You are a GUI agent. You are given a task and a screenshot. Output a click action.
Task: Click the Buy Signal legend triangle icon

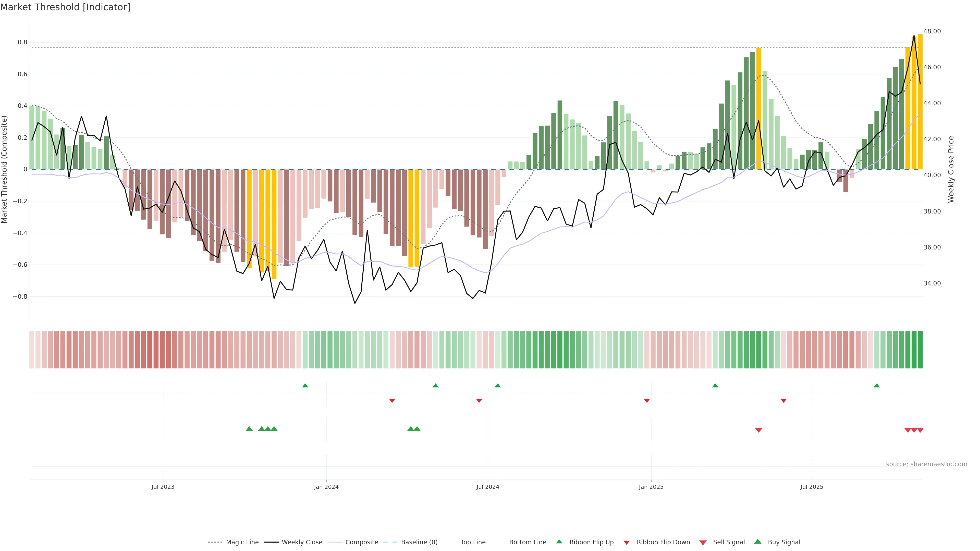(758, 542)
